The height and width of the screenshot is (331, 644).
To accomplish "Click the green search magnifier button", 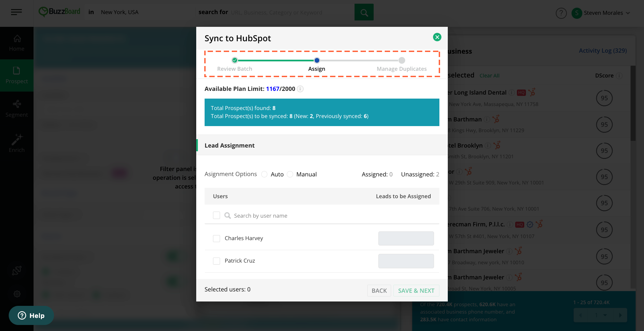I will (364, 12).
